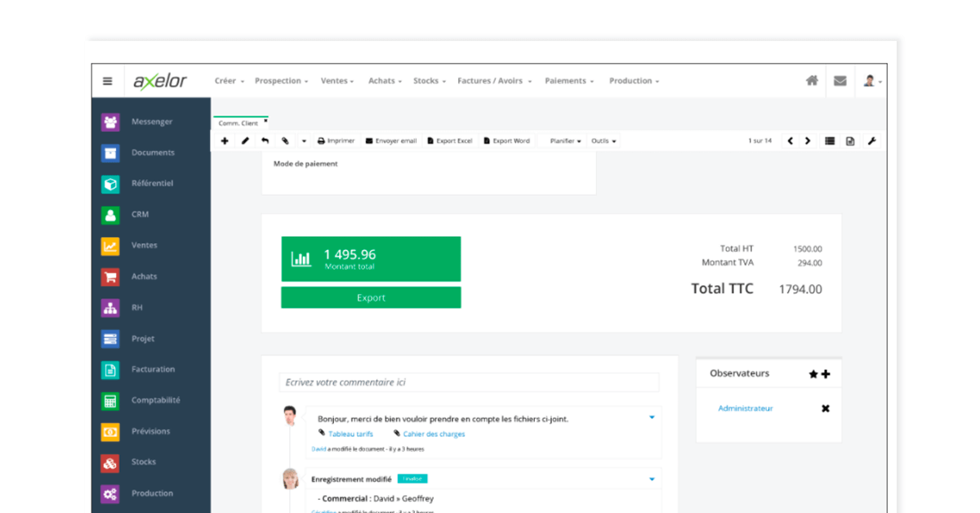
Task: Click the comment input field
Action: 469,382
